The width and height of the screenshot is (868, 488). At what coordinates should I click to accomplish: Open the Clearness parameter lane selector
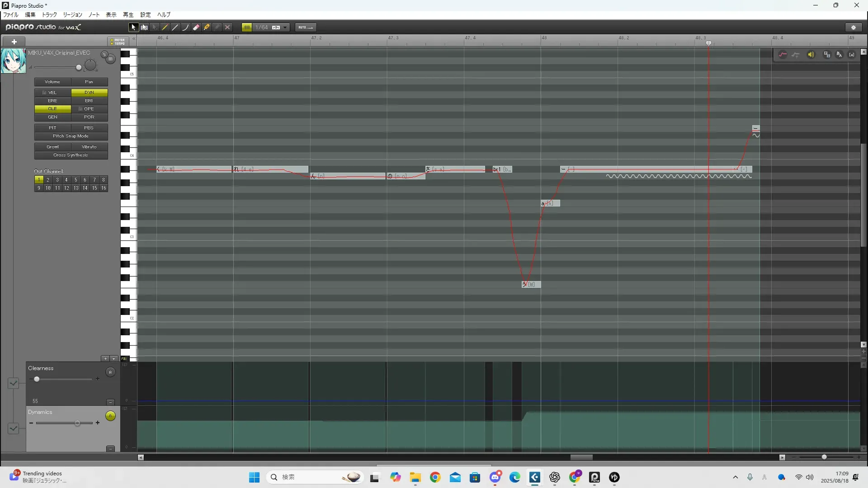pos(13,383)
